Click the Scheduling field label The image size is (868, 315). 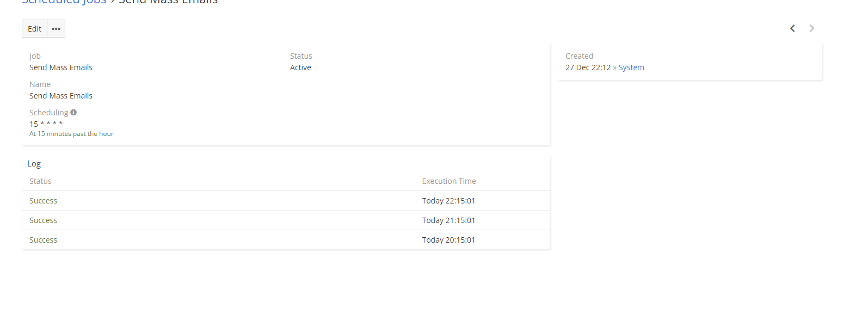point(48,113)
